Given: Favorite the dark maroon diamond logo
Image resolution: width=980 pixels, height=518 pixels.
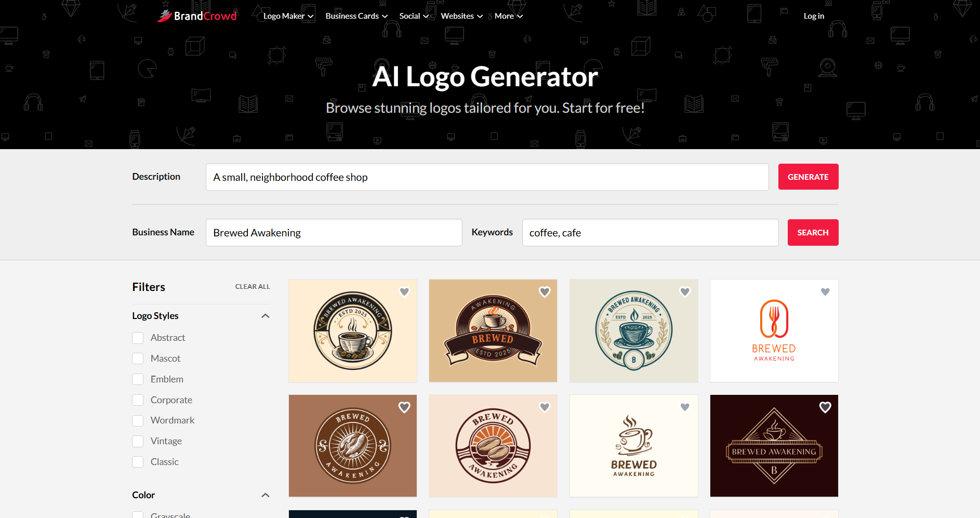Looking at the screenshot, I should (x=825, y=407).
